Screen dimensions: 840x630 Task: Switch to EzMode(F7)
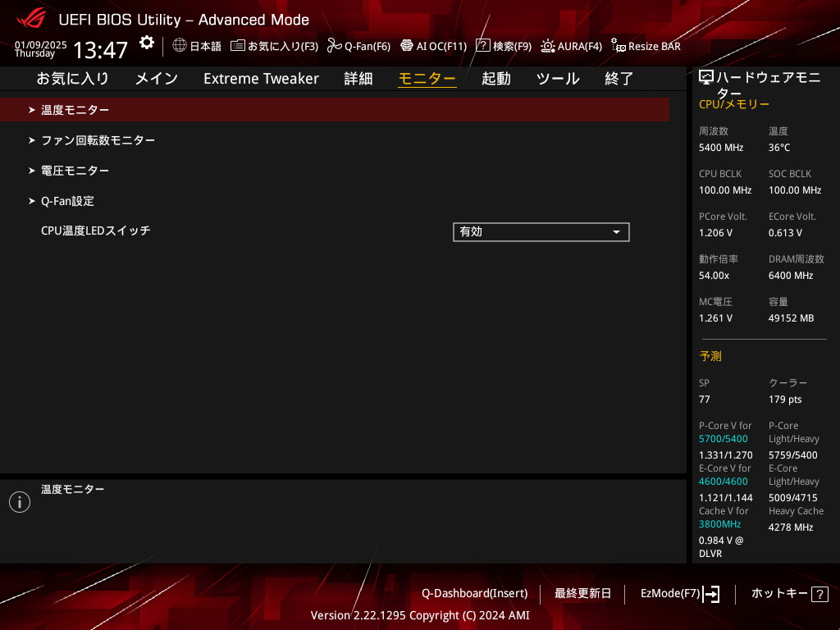[679, 593]
